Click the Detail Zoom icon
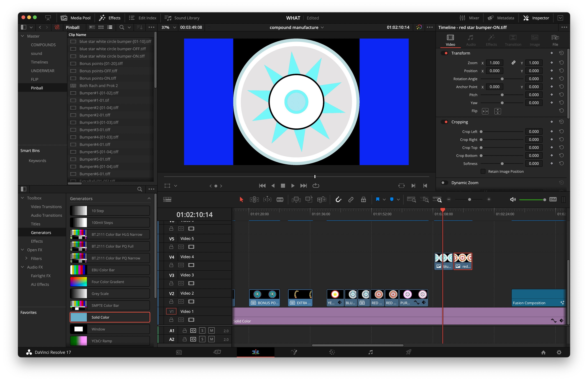The image size is (588, 381). [424, 199]
